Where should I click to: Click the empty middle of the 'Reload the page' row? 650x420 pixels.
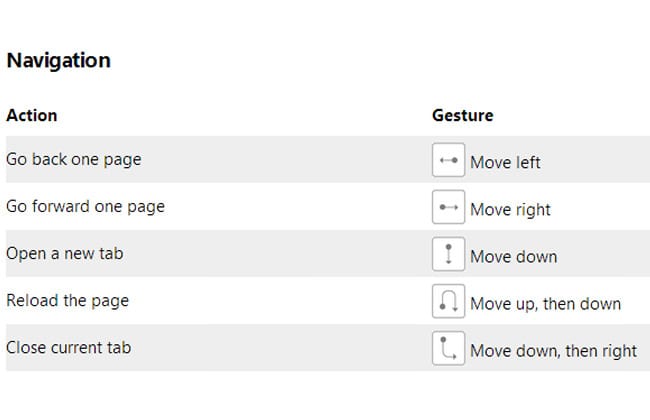point(278,301)
